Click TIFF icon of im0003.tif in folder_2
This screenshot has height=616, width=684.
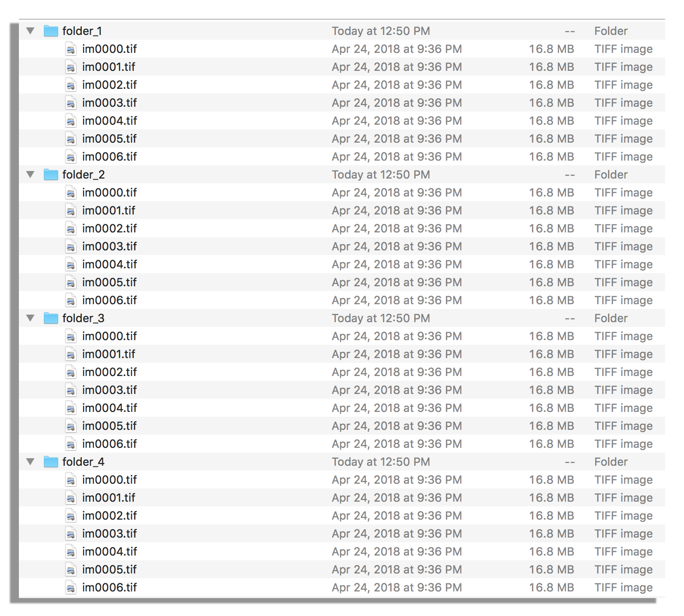[71, 247]
